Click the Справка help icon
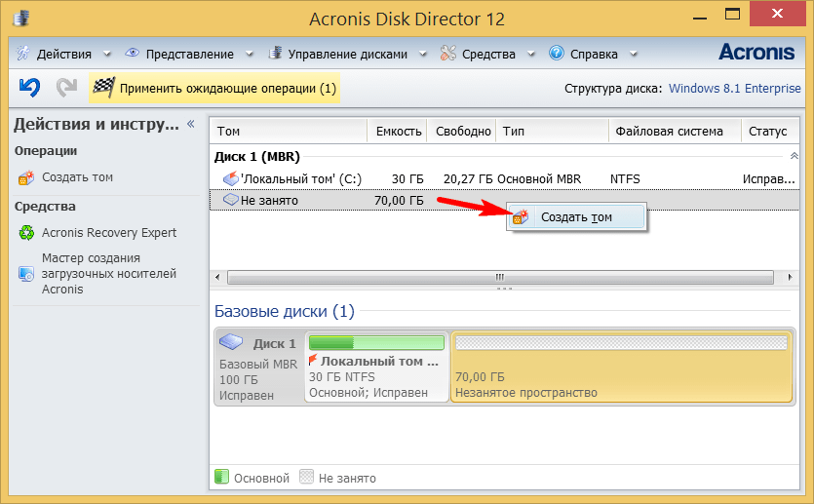The width and height of the screenshot is (814, 504). (x=557, y=54)
